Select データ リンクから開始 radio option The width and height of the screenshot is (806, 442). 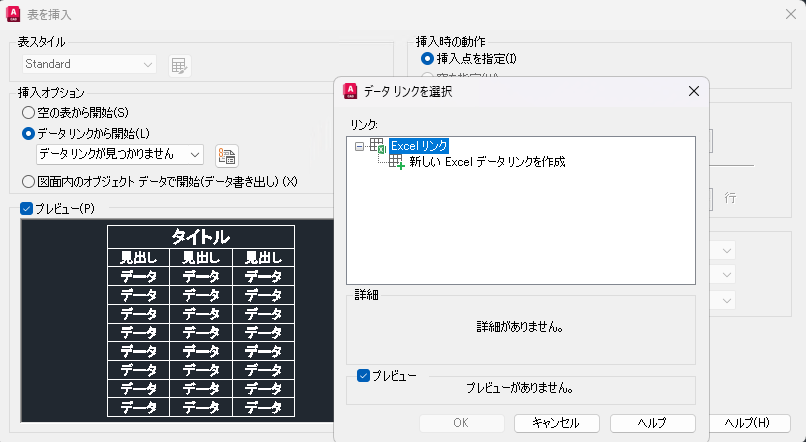[28, 132]
